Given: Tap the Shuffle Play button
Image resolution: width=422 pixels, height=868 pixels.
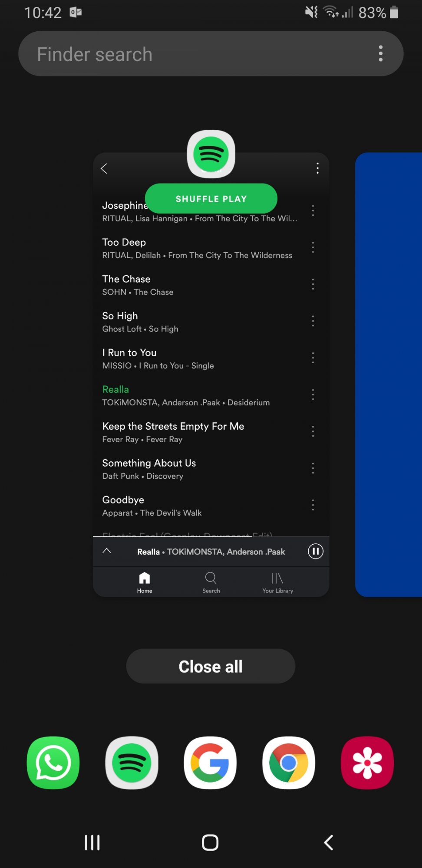Looking at the screenshot, I should [211, 199].
